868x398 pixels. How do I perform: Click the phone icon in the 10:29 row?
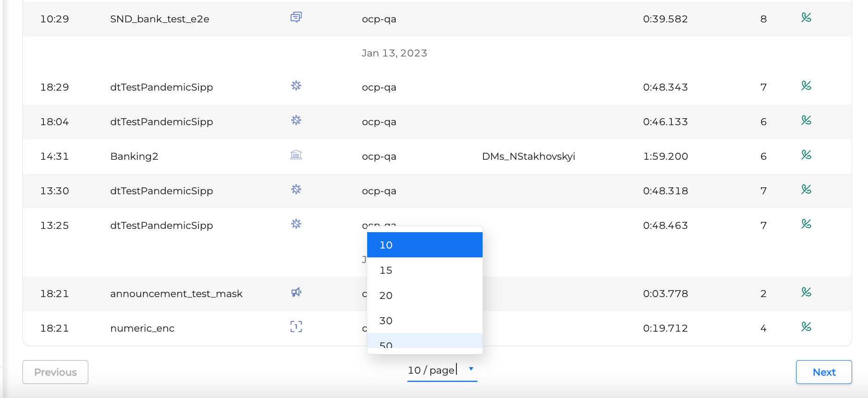[x=806, y=18]
